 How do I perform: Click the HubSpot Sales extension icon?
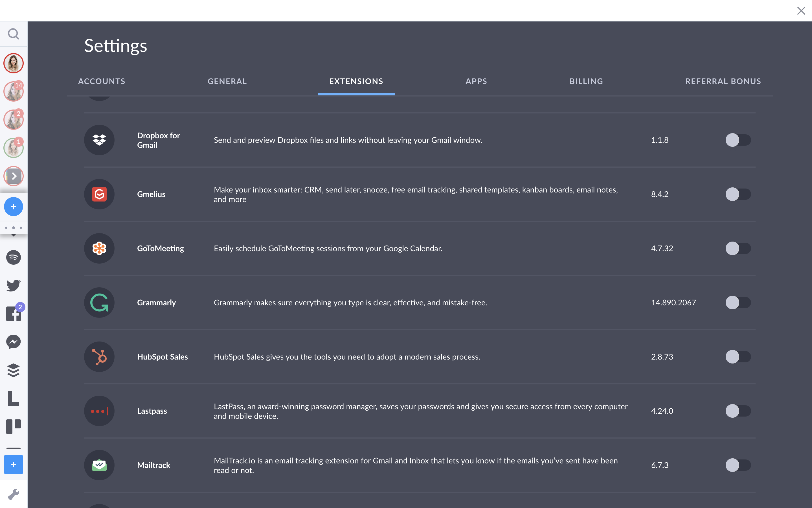[99, 357]
